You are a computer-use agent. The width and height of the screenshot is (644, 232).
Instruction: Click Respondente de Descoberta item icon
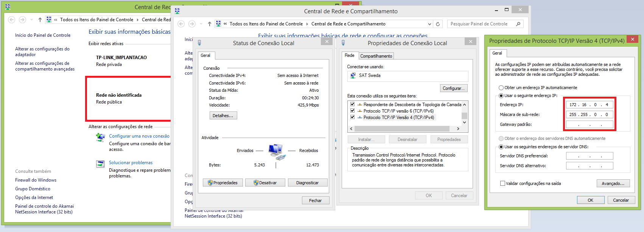coord(360,105)
